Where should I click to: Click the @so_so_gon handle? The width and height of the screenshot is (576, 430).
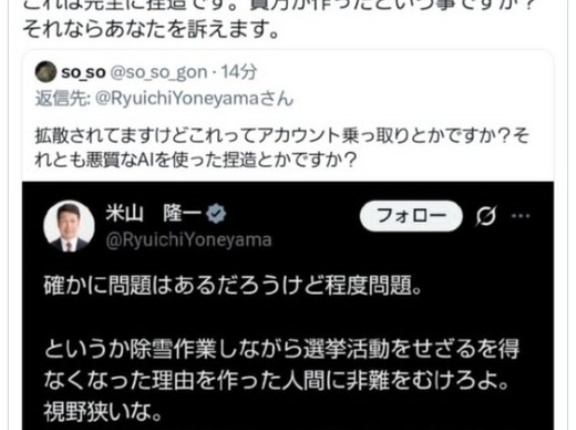(x=159, y=73)
